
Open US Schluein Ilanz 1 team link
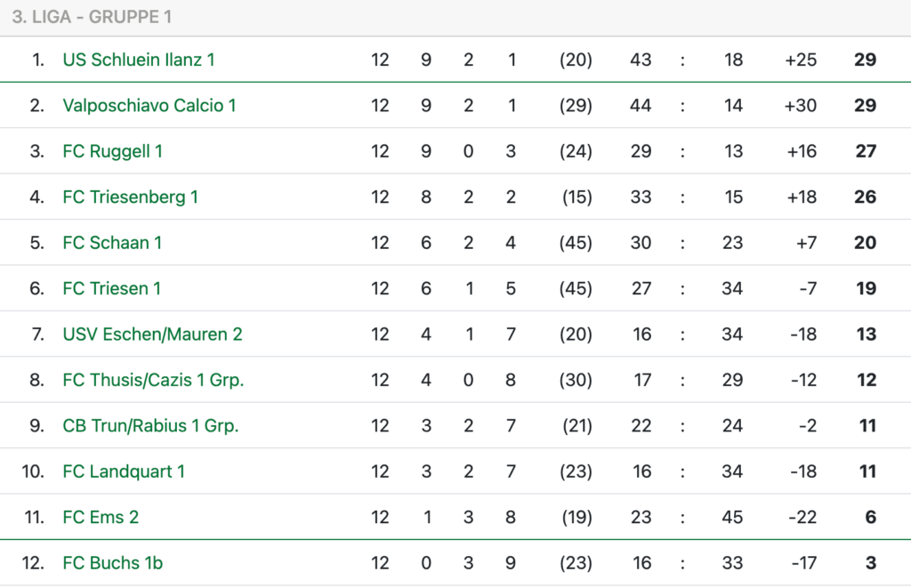coord(139,60)
